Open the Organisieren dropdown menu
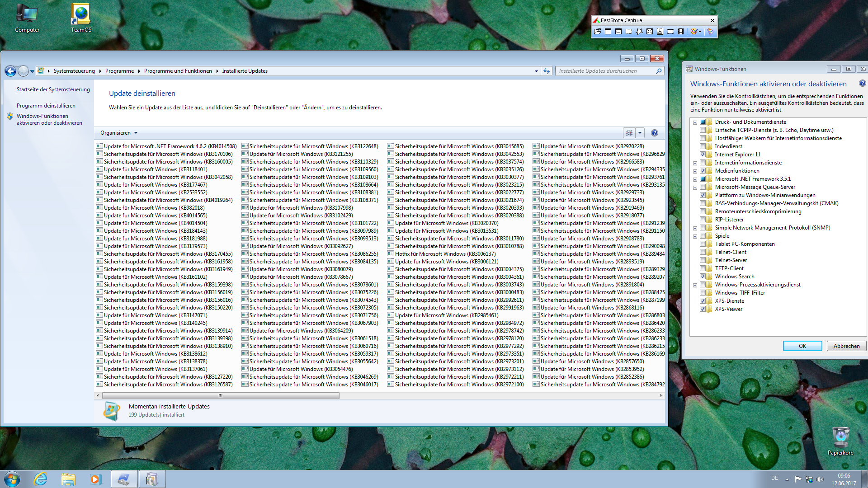This screenshot has width=868, height=488. [119, 133]
